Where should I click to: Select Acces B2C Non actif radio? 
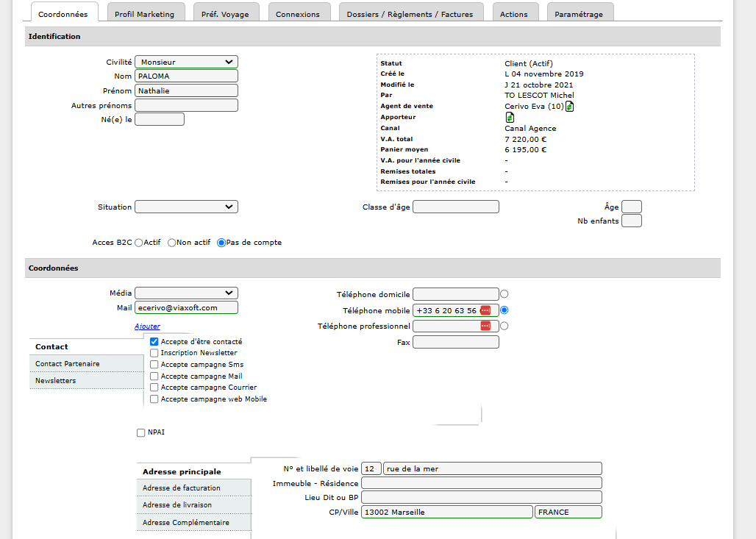click(171, 243)
